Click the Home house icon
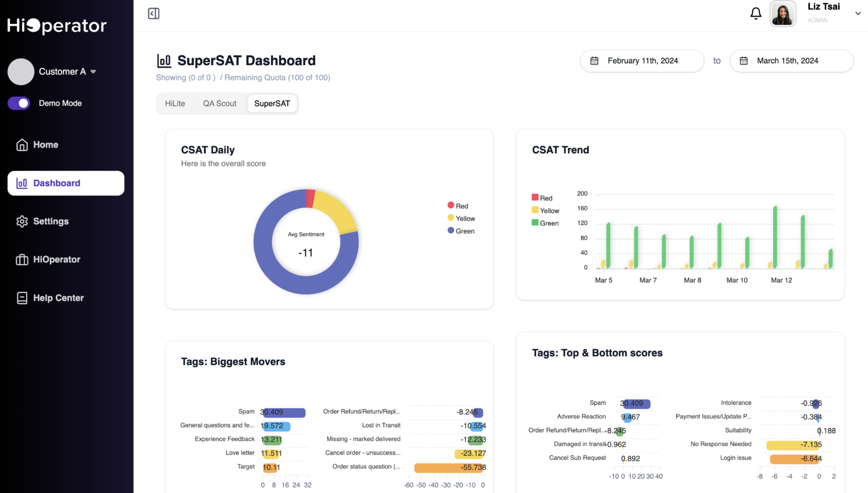 (22, 145)
